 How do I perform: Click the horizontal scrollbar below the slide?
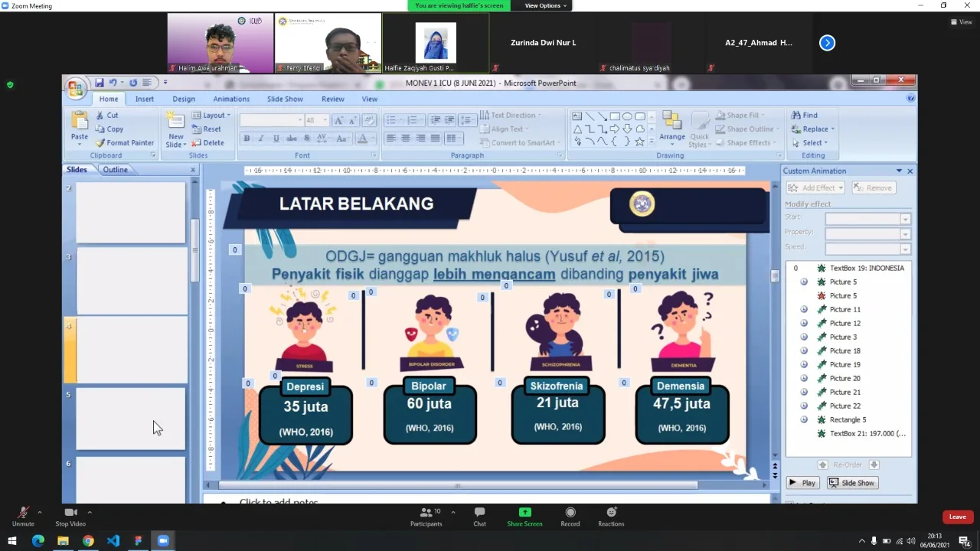point(458,485)
